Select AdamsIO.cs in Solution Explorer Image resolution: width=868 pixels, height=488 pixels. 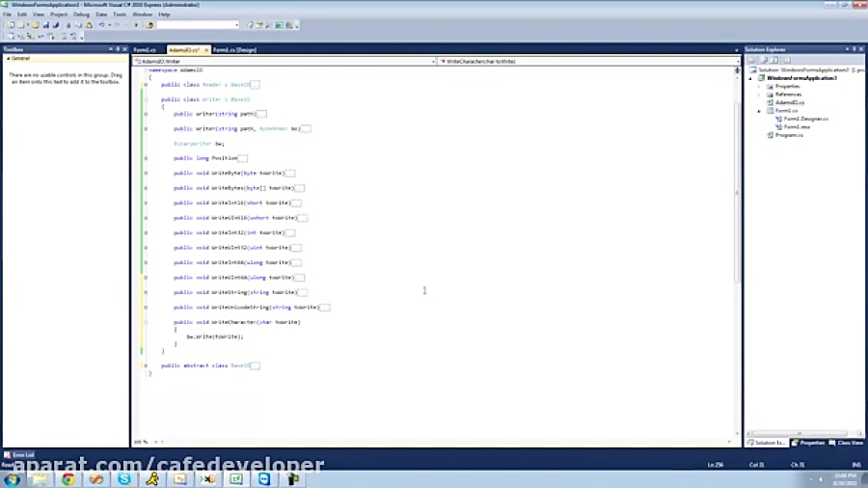(790, 102)
